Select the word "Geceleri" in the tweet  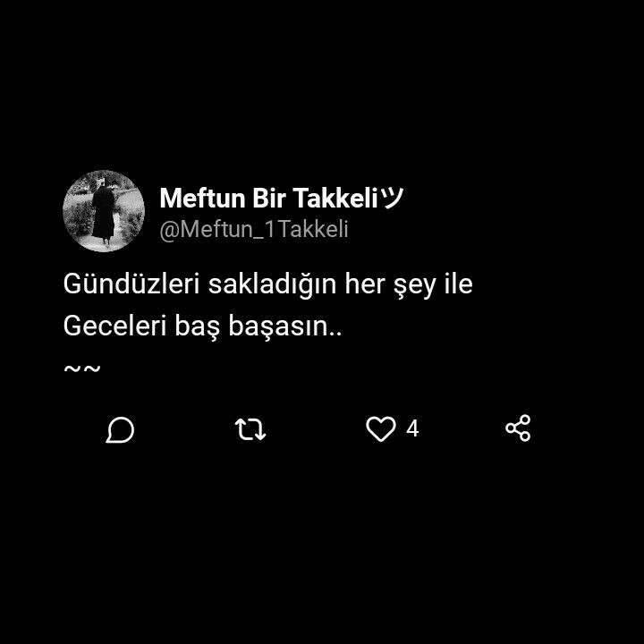tap(115, 326)
